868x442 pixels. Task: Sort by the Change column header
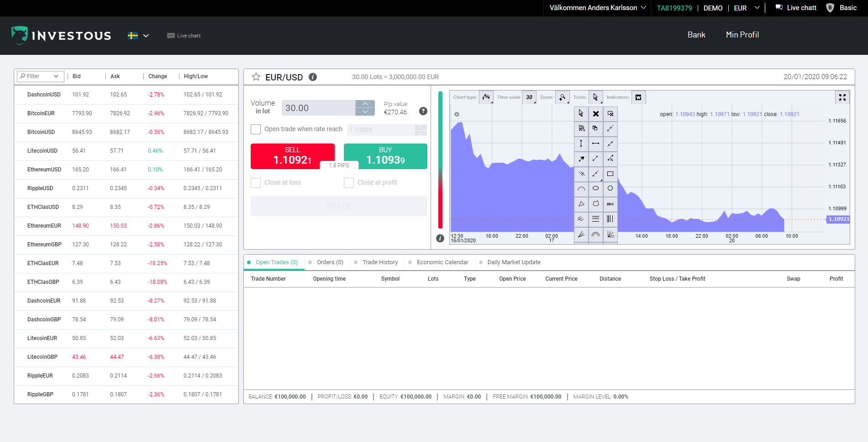click(x=158, y=76)
